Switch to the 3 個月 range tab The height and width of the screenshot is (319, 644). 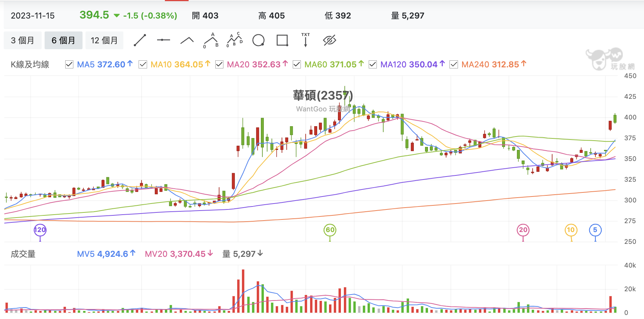click(x=23, y=40)
